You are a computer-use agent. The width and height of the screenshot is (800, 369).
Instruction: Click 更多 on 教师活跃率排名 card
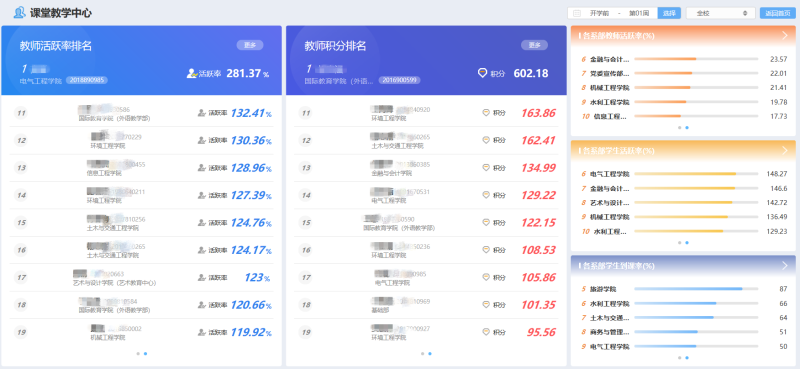250,45
